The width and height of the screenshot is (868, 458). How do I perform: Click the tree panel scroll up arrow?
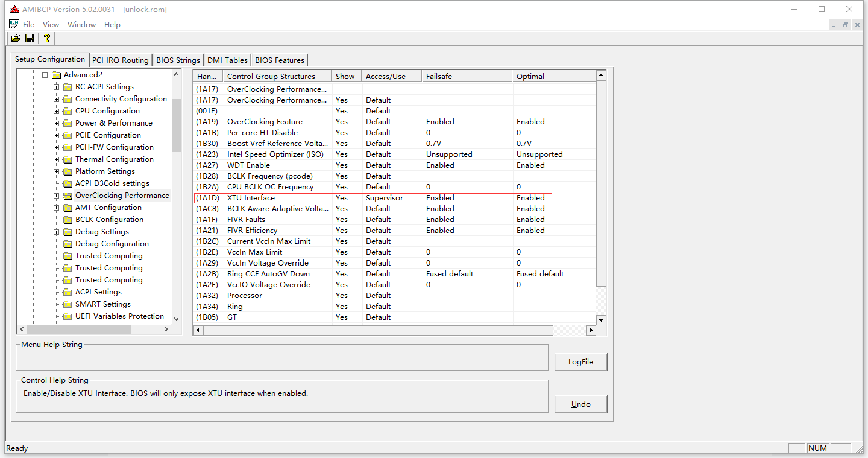point(176,74)
